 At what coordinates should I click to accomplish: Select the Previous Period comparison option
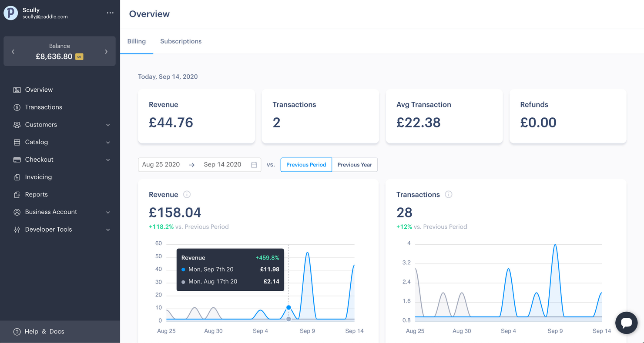[x=306, y=165]
